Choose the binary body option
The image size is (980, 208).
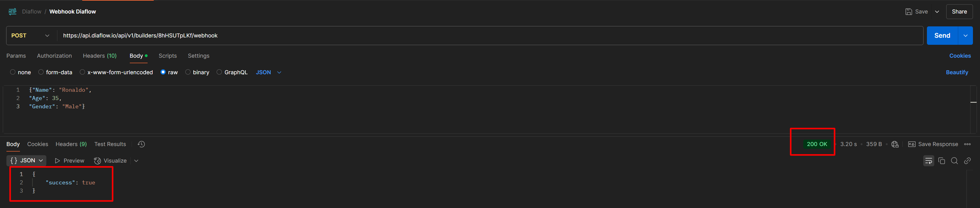188,72
